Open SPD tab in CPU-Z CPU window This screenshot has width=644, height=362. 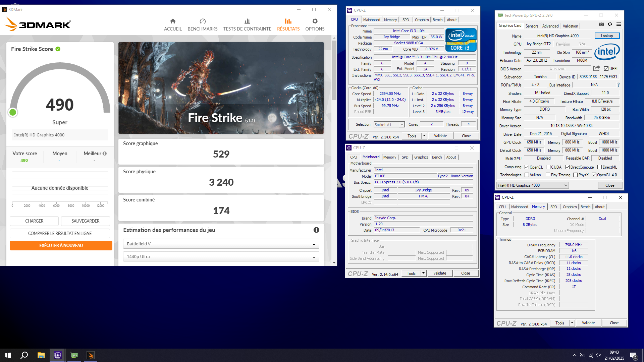pos(406,20)
